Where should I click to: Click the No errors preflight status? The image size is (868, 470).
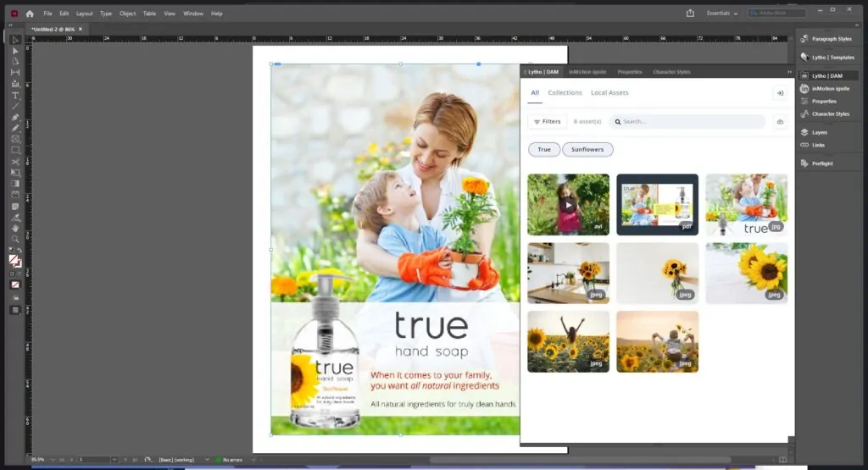coord(229,460)
